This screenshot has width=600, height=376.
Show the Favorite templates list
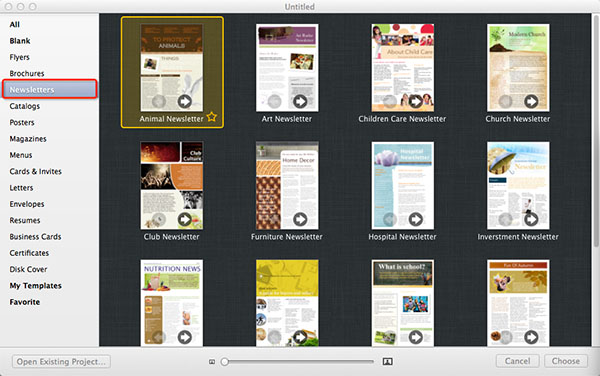25,302
